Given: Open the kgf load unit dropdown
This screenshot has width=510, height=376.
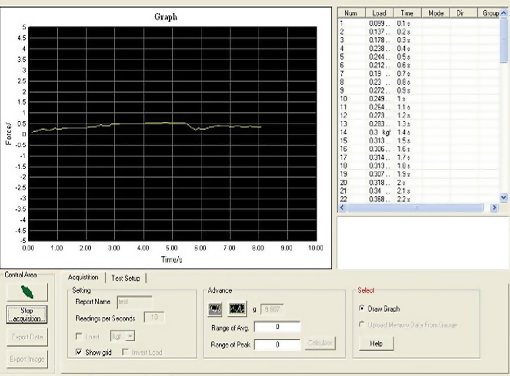Looking at the screenshot, I should pyautogui.click(x=131, y=336).
